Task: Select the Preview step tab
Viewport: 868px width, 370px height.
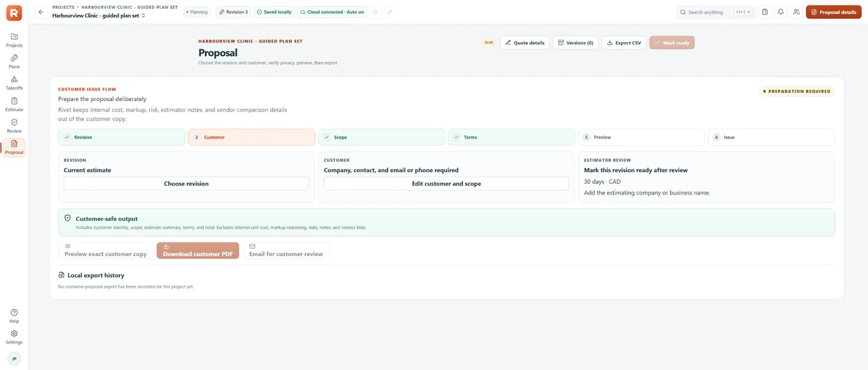Action: (642, 137)
